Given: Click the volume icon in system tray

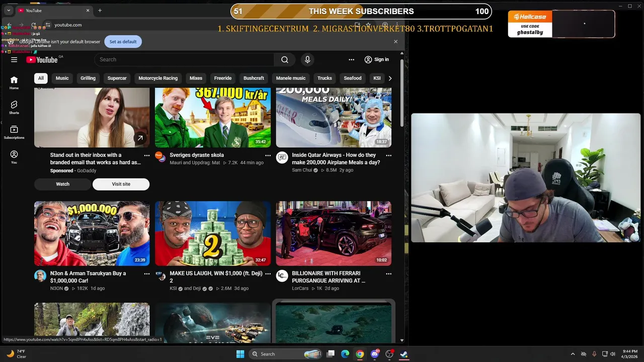Looking at the screenshot, I should tap(613, 354).
